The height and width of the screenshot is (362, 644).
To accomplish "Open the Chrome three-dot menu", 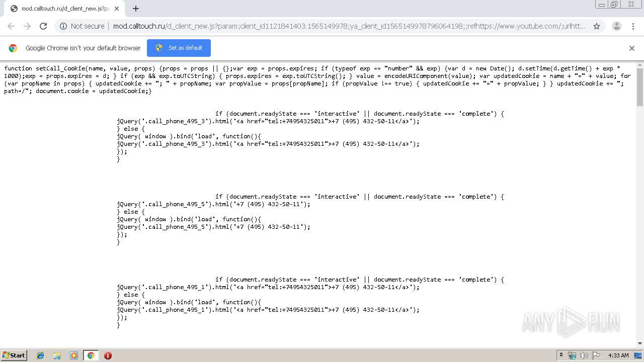I will pyautogui.click(x=633, y=26).
